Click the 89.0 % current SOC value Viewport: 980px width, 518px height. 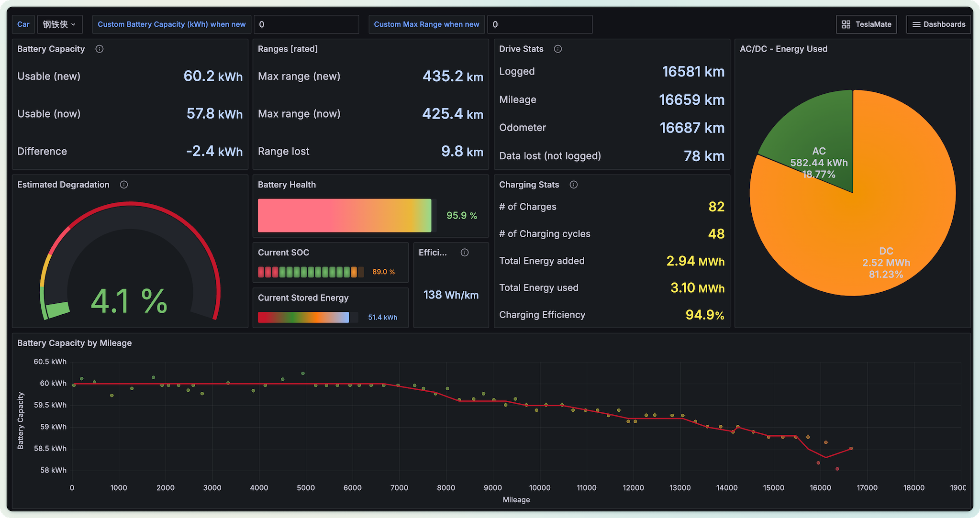point(384,272)
